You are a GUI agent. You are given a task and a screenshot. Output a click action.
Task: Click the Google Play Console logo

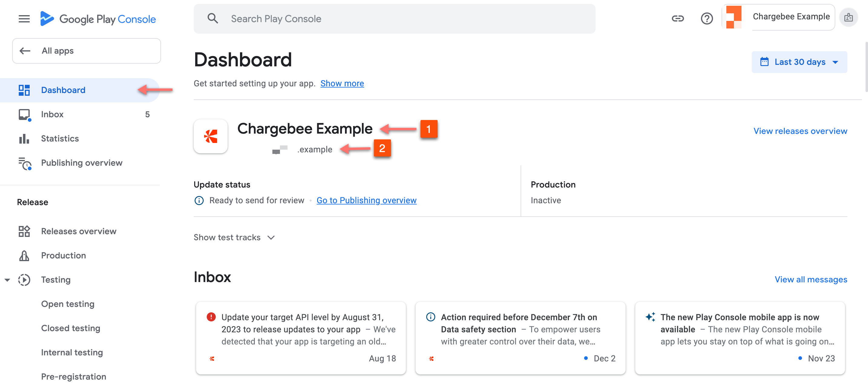tap(98, 19)
